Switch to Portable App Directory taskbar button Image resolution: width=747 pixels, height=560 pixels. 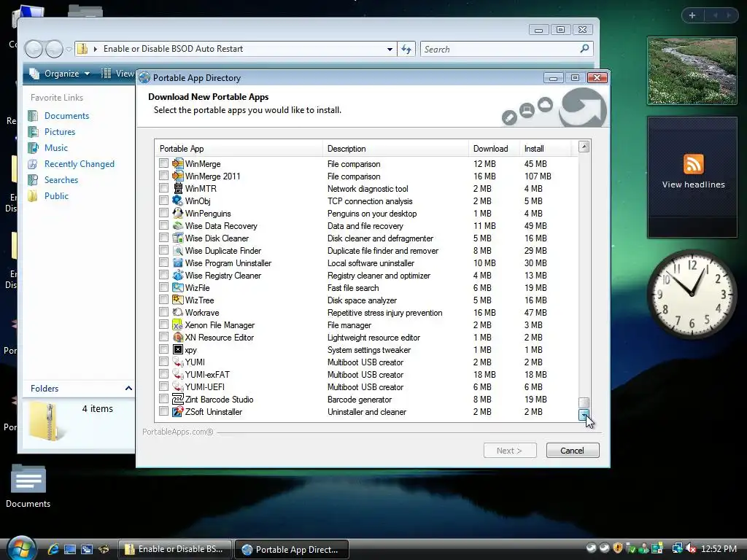coord(292,549)
